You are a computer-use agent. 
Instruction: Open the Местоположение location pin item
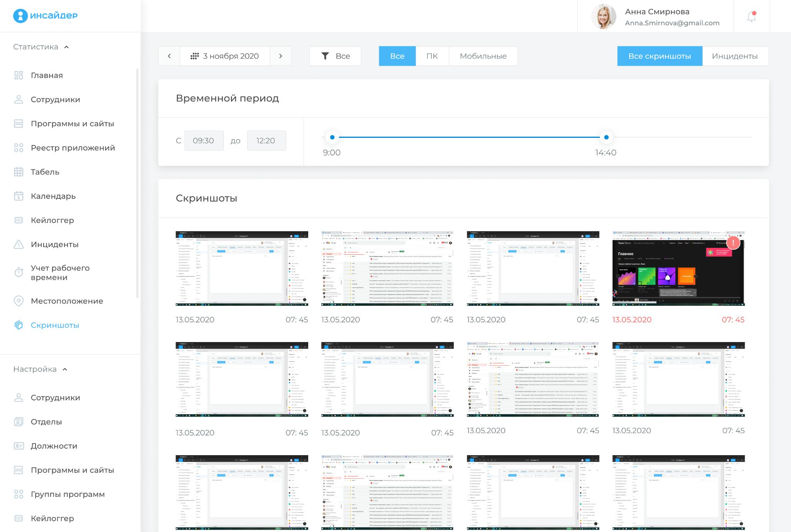point(19,301)
